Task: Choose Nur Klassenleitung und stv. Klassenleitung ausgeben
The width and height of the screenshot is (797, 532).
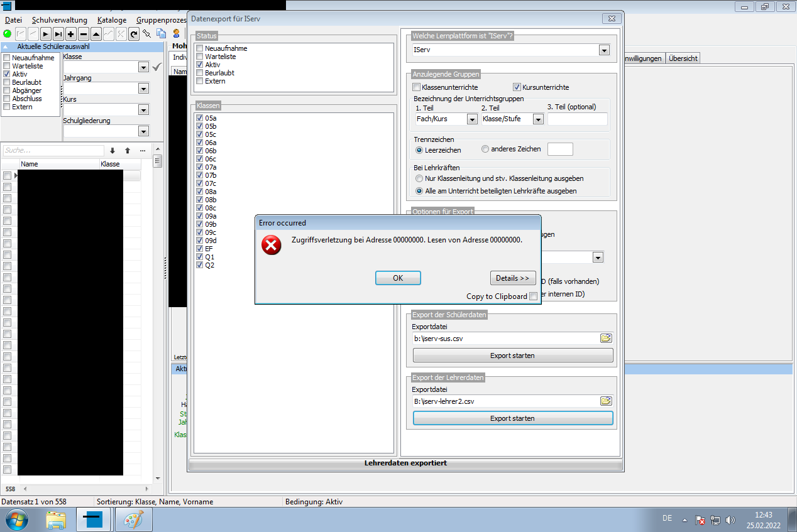Action: [x=419, y=178]
